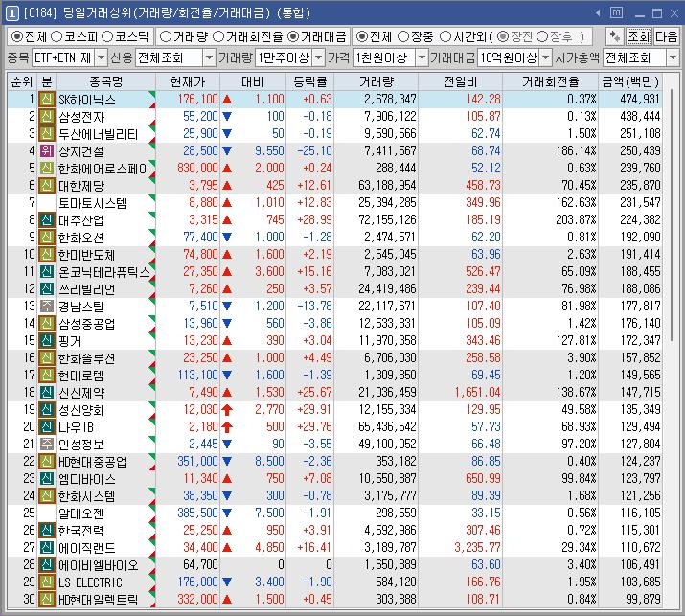Open the 거래대금 10억원이상 dropdown
The width and height of the screenshot is (685, 616).
coord(546,57)
